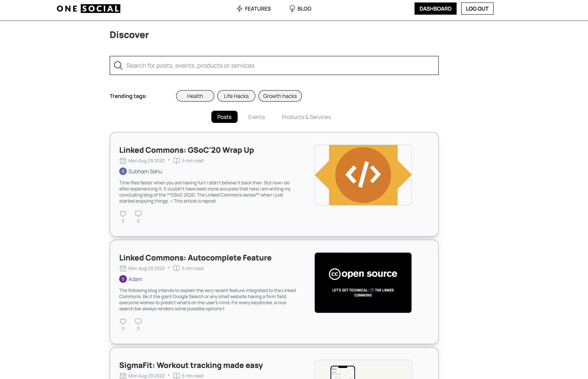Click the open source thumbnail image
Image resolution: width=588 pixels, height=379 pixels.
(x=363, y=283)
